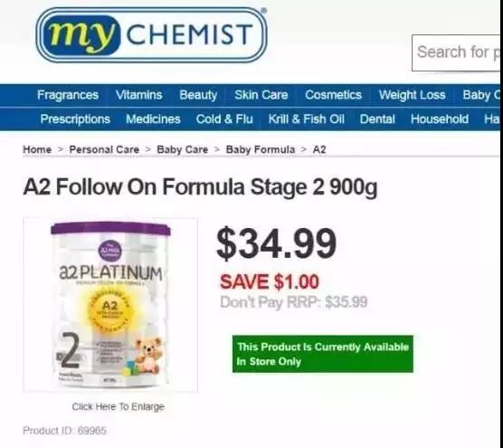The width and height of the screenshot is (503, 448).
Task: Open the Cosmetics category
Action: (333, 95)
